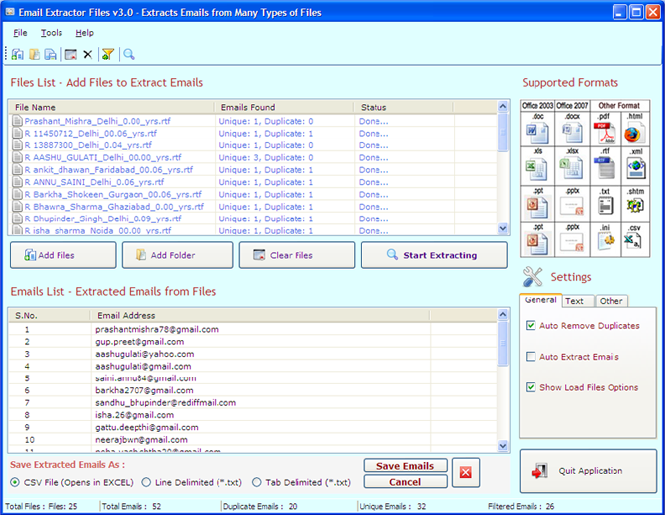Click the black X delete toolbar icon
Viewport: 665px width, 515px height.
click(x=87, y=54)
